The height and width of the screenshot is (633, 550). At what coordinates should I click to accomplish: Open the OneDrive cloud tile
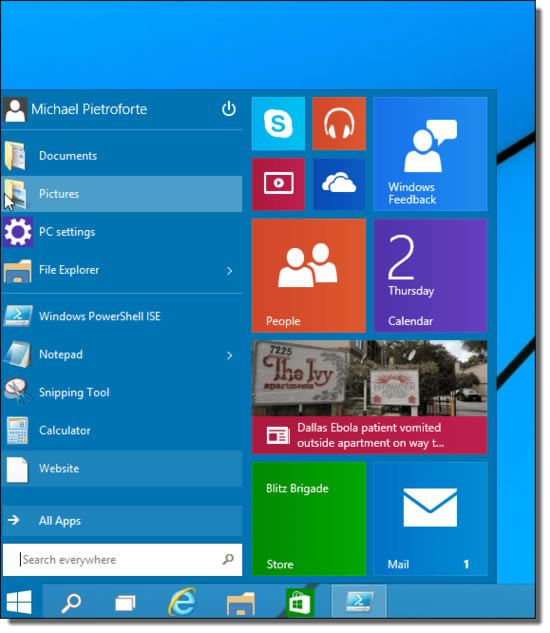tap(339, 184)
